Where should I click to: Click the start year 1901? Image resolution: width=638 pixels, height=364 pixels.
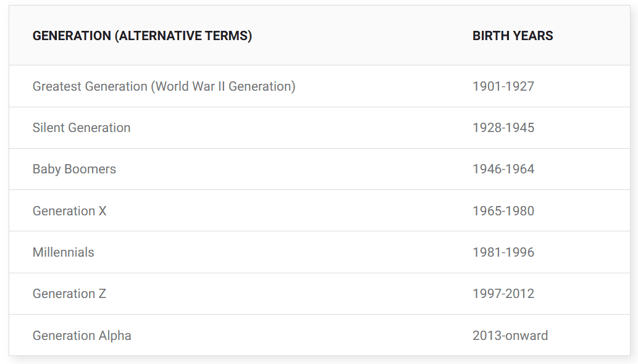(x=486, y=86)
